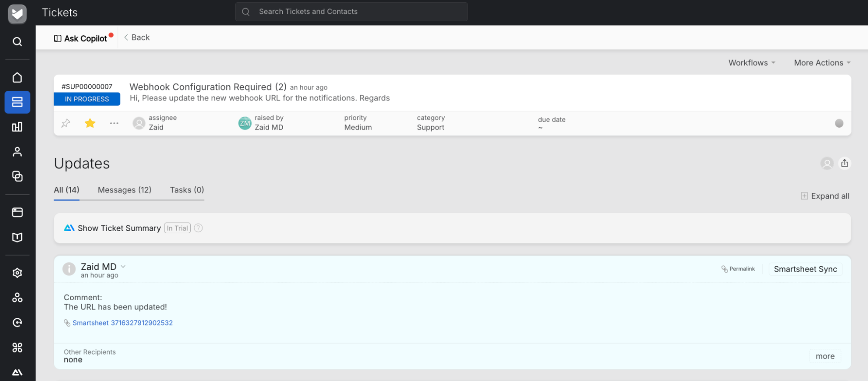
Task: Click the followers avatar icon beside Updates
Action: (x=827, y=164)
